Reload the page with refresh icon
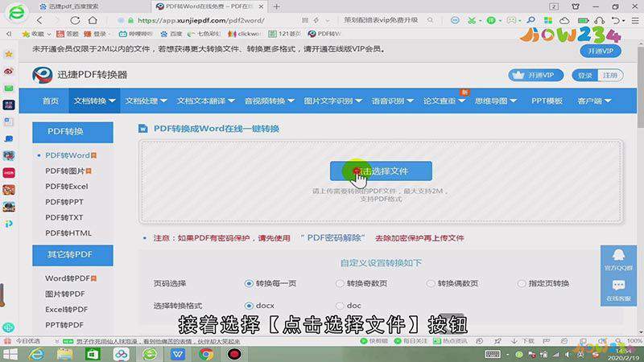 (75, 20)
